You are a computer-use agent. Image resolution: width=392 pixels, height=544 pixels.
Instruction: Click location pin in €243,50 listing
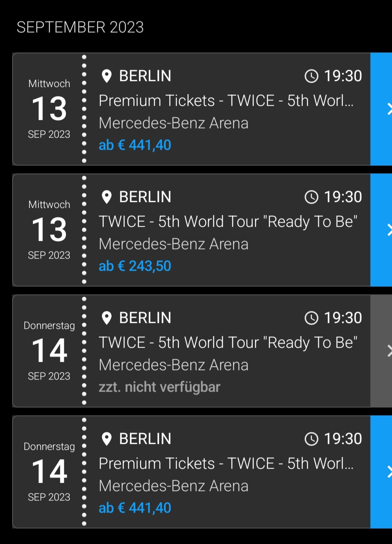click(x=106, y=197)
